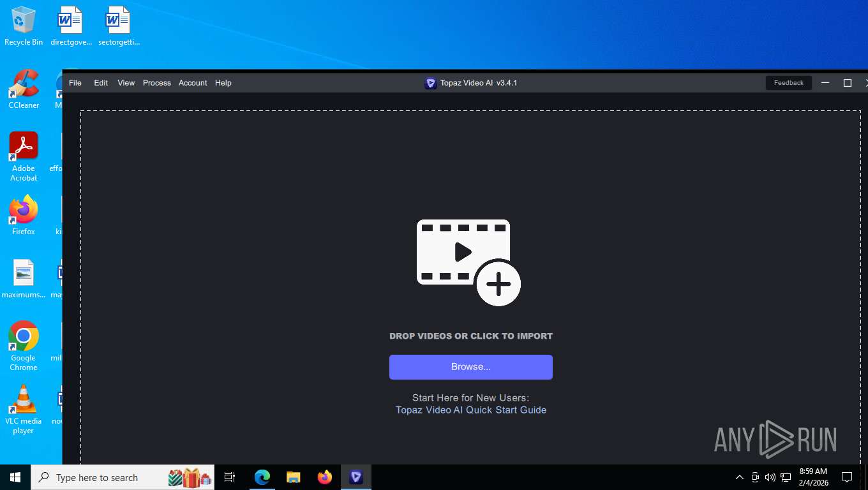
Task: Minimize the Topaz Video AI window
Action: [x=825, y=83]
